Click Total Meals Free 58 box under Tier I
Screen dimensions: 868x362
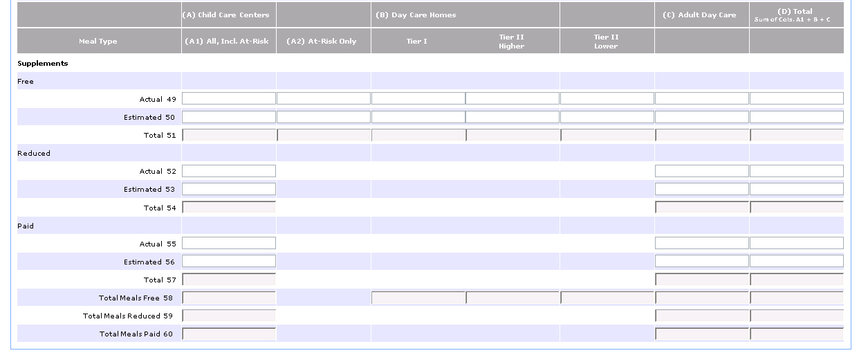click(418, 298)
